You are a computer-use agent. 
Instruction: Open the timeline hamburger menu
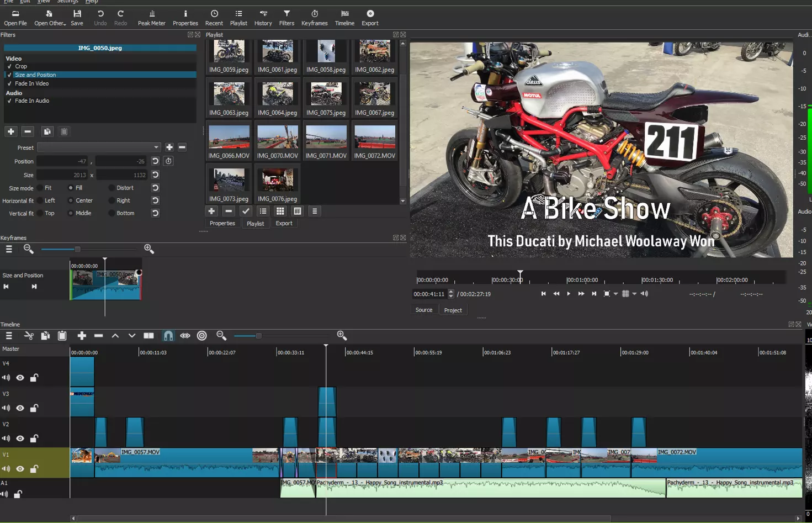(x=9, y=336)
